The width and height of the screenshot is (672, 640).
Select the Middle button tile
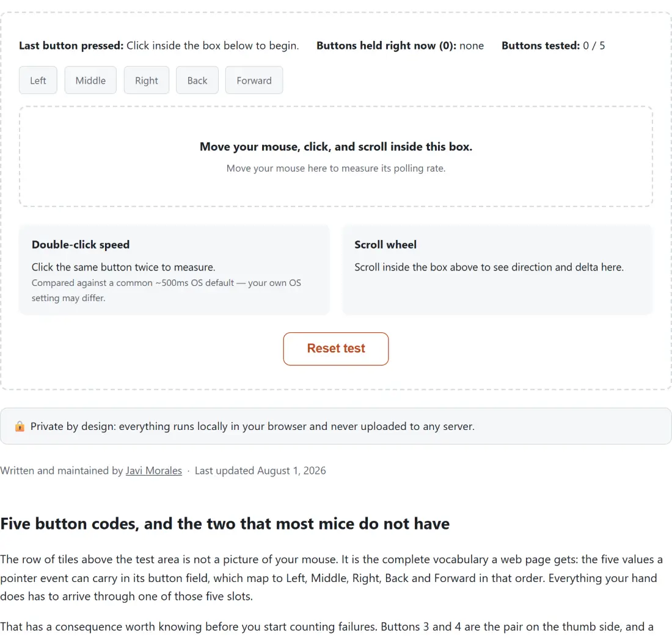(90, 80)
